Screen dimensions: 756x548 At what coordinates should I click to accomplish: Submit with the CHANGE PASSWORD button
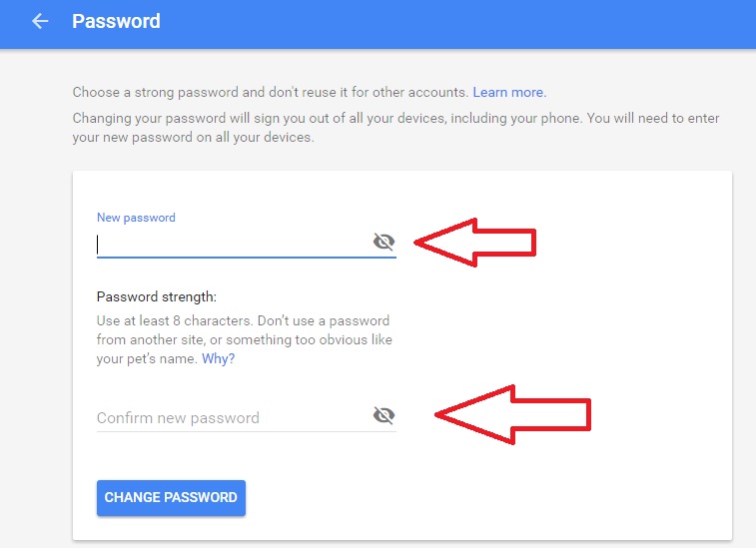pos(171,497)
